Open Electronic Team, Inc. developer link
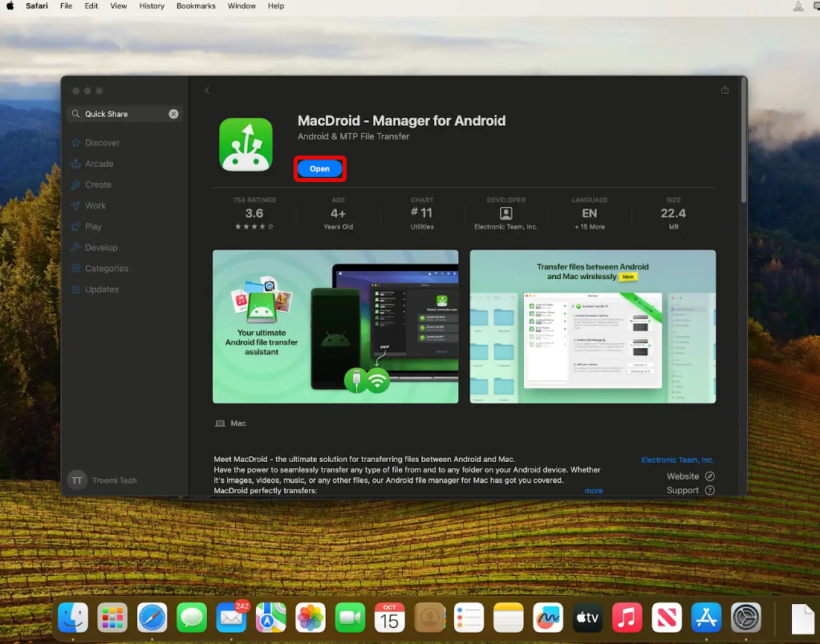This screenshot has height=644, width=820. [x=677, y=460]
